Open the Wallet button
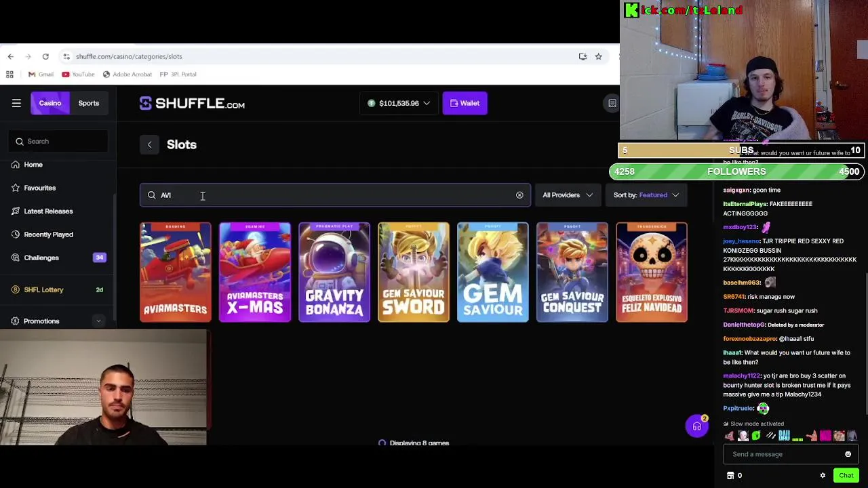This screenshot has width=868, height=488. pos(465,103)
